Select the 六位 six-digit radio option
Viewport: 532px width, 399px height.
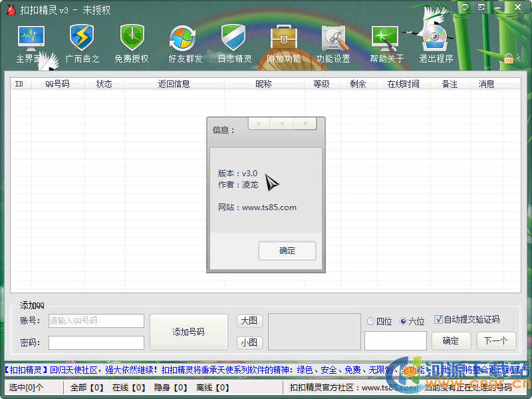pyautogui.click(x=403, y=321)
